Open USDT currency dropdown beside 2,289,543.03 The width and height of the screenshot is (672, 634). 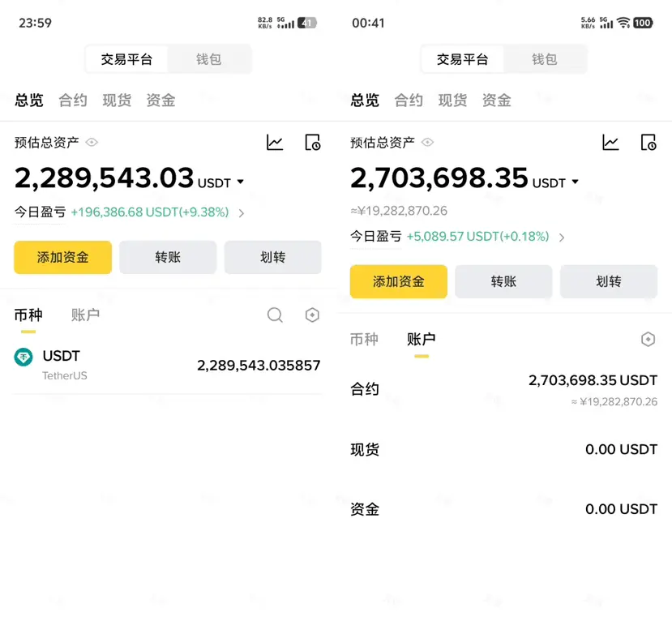tap(220, 182)
